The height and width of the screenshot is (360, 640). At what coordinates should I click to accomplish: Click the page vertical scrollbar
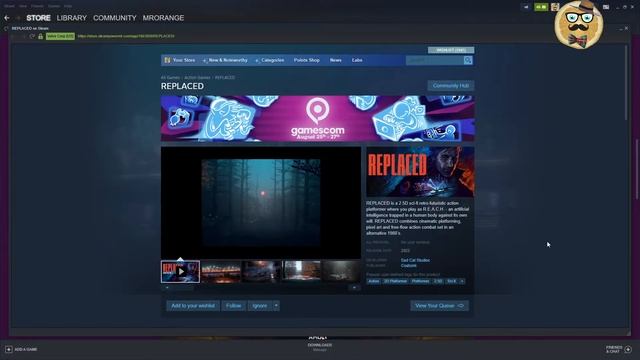627,83
